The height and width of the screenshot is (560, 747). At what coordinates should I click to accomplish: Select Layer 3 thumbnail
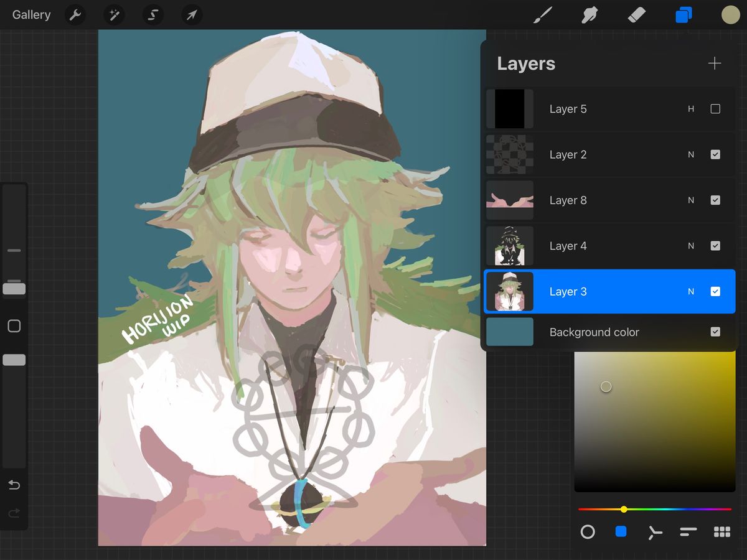[510, 291]
